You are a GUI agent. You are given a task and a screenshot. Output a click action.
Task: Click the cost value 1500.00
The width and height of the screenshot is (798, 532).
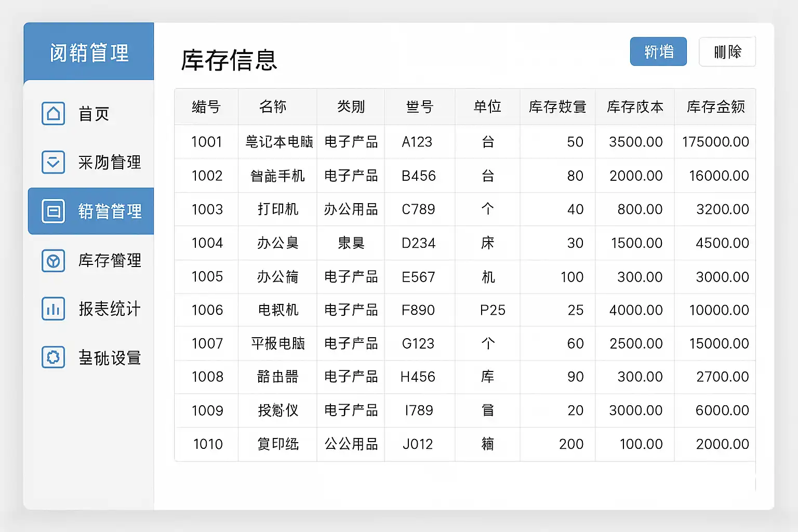pos(637,243)
